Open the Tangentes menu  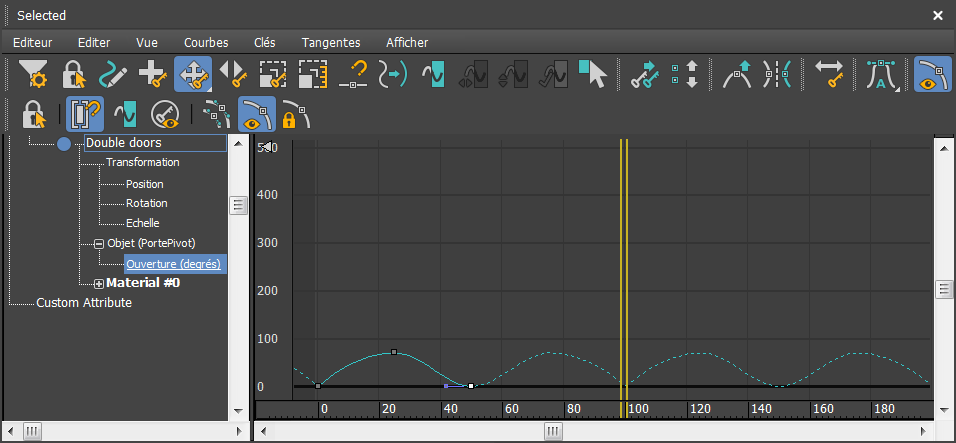(x=331, y=43)
